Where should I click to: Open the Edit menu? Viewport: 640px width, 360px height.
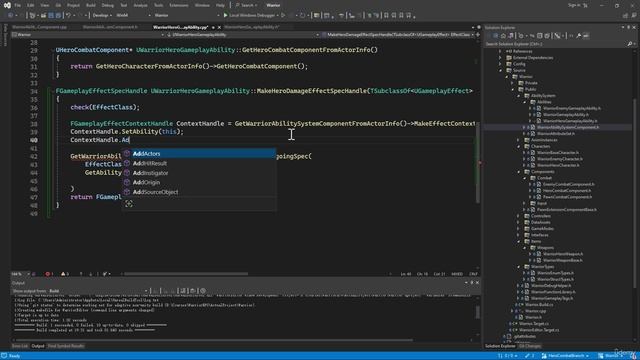pyautogui.click(x=31, y=5)
